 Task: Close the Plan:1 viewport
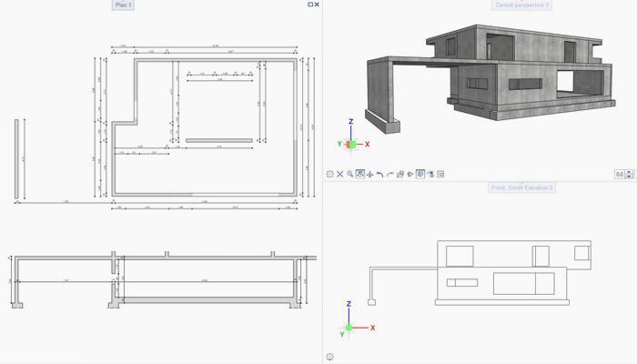317,5
